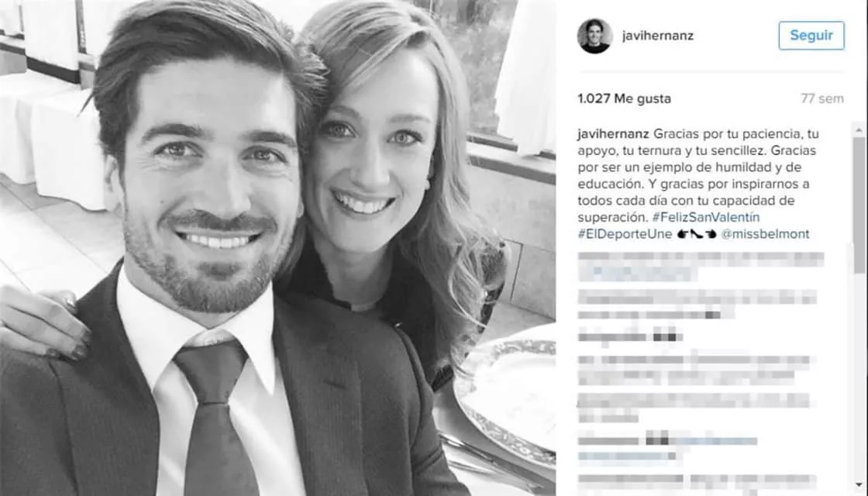Screen dimensions: 868x496
Task: Click the Seguir follow button
Action: (811, 36)
